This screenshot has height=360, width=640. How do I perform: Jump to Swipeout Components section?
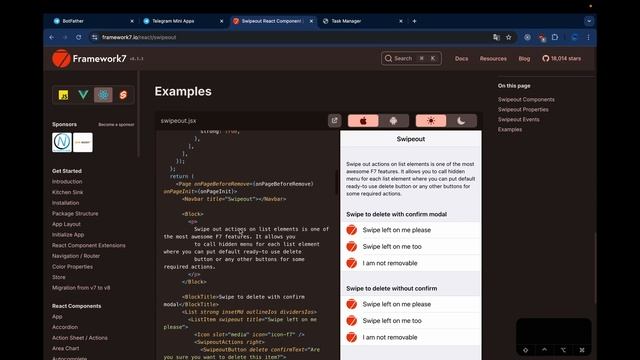[526, 100]
